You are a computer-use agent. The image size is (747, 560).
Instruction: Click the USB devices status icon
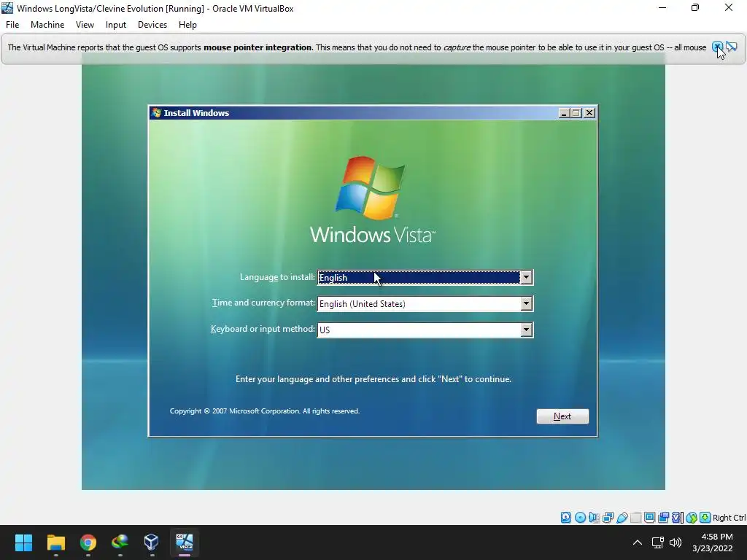(622, 518)
